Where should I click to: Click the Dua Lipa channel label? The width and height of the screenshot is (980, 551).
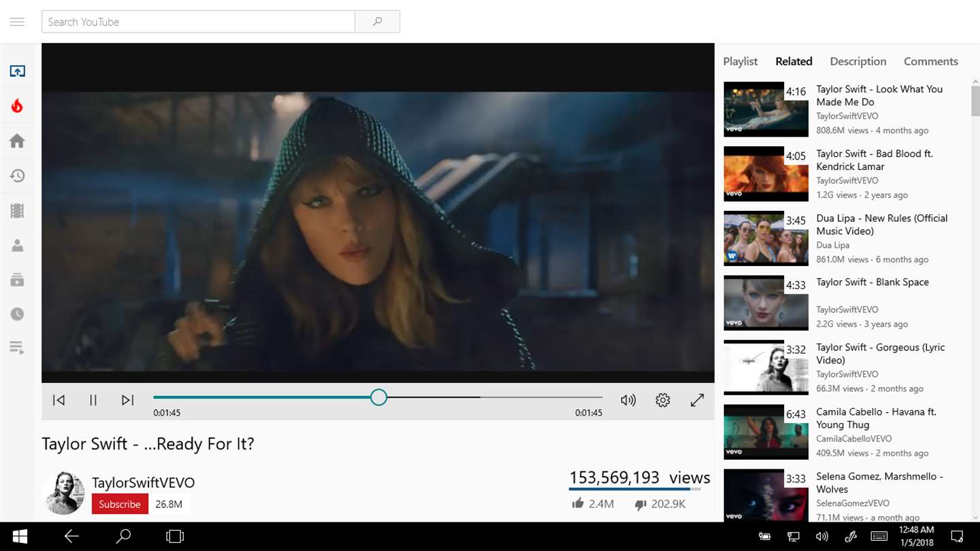(x=833, y=245)
